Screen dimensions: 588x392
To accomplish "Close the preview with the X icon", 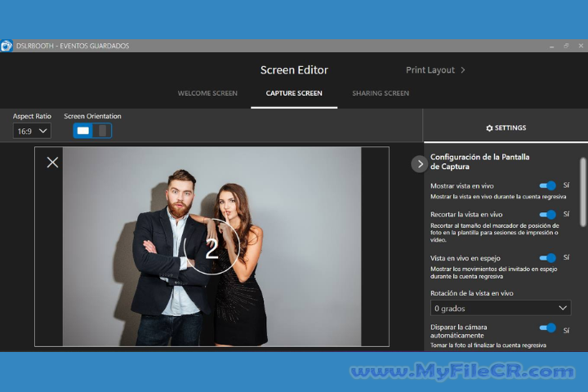I will point(52,162).
